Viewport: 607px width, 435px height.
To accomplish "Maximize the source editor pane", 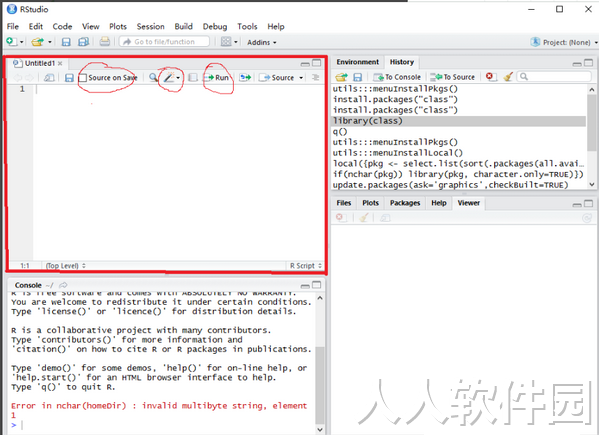I will [x=317, y=63].
